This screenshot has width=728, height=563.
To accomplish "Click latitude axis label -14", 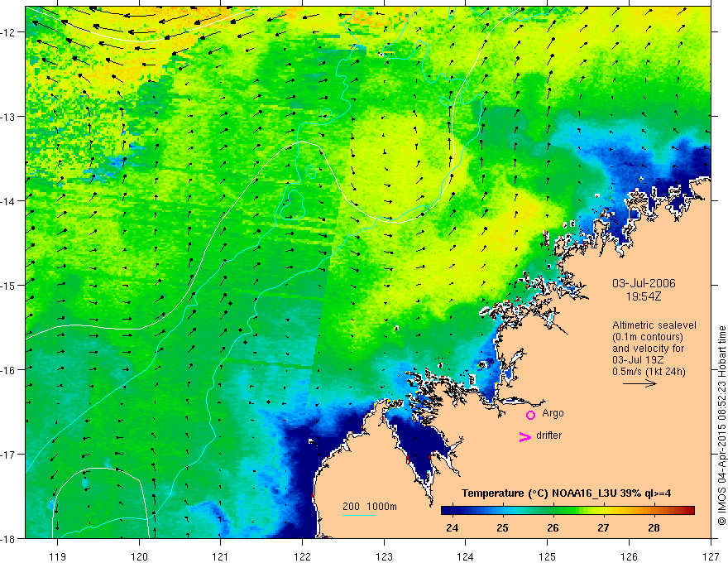I will click(x=8, y=201).
